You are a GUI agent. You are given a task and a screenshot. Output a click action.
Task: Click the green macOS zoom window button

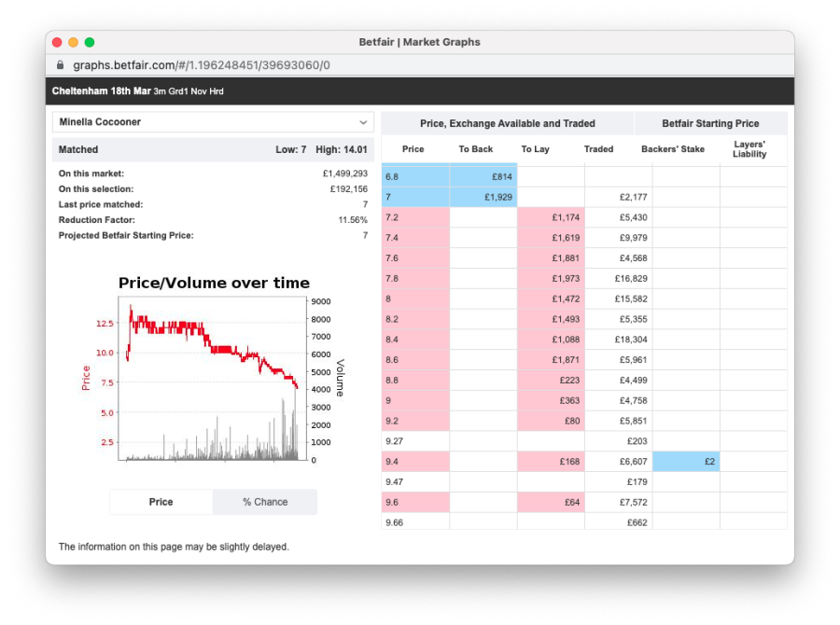click(x=90, y=42)
